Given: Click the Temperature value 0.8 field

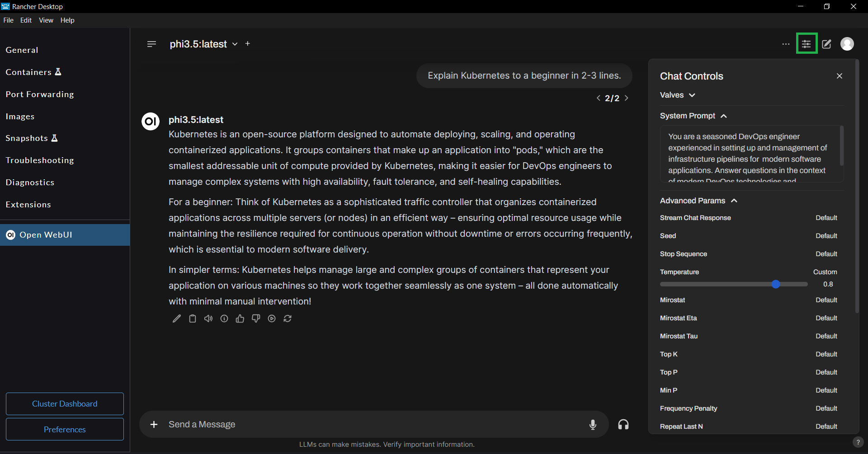Looking at the screenshot, I should click(828, 284).
